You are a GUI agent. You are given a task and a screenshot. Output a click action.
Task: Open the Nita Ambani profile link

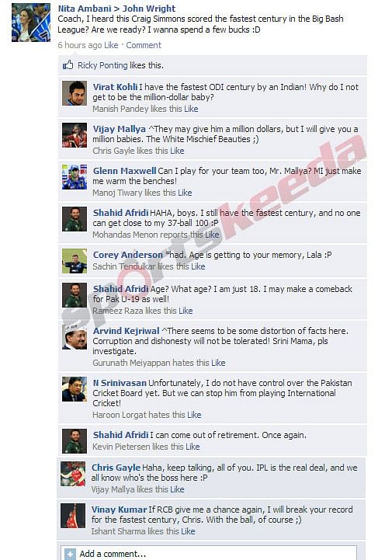85,9
